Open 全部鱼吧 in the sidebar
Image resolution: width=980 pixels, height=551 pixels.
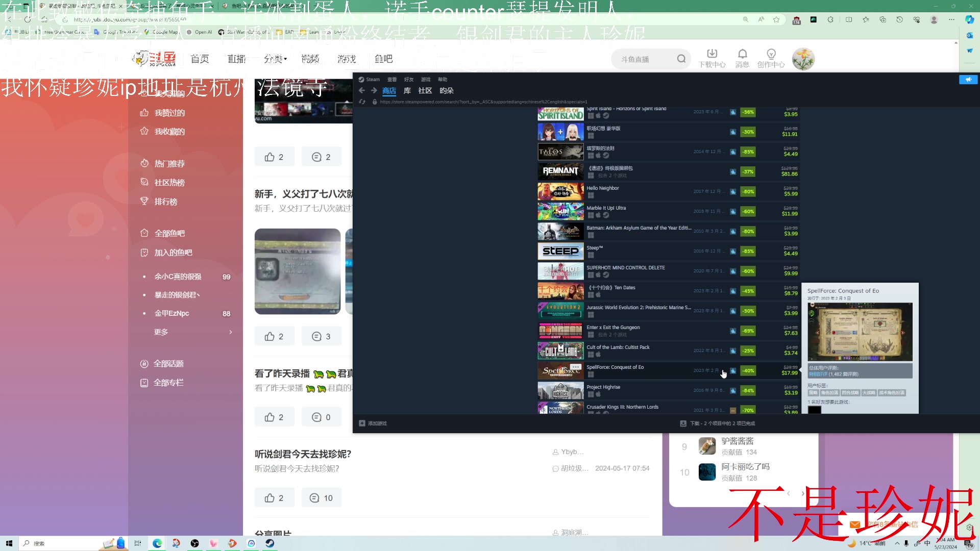click(171, 233)
